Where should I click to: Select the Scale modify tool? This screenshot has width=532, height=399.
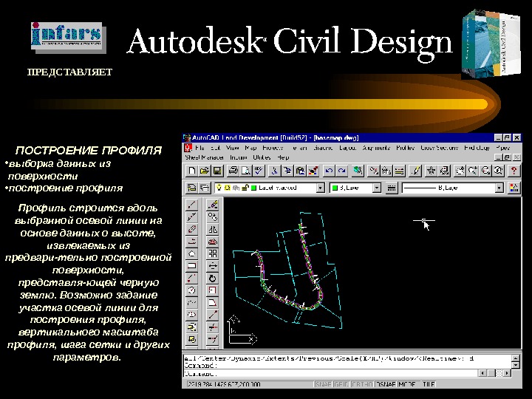[213, 290]
